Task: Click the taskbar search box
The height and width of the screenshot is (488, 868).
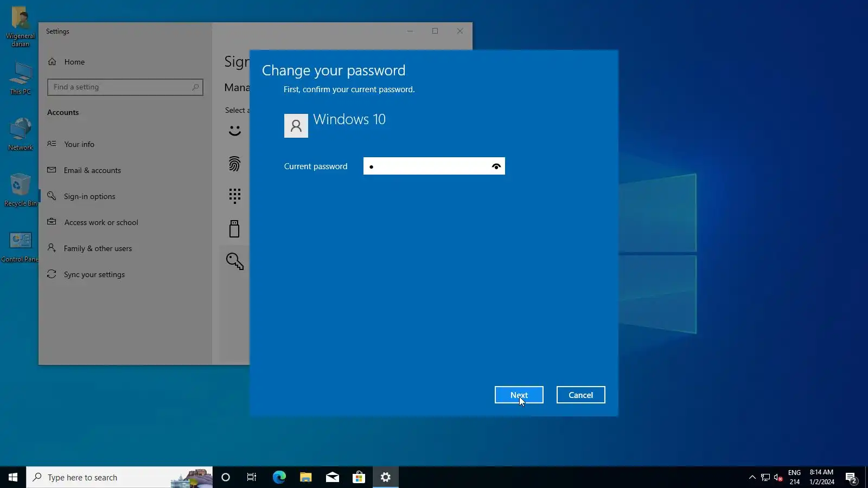Action: point(119,477)
